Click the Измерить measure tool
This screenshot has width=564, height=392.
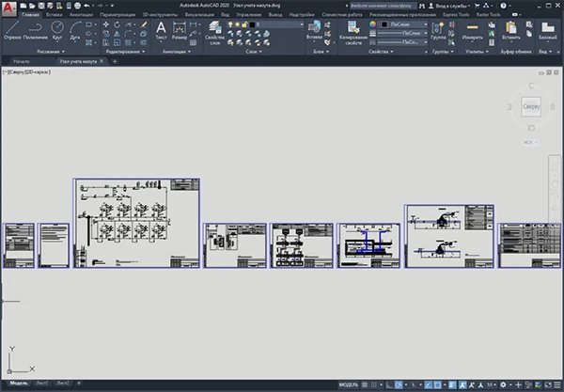[472, 30]
